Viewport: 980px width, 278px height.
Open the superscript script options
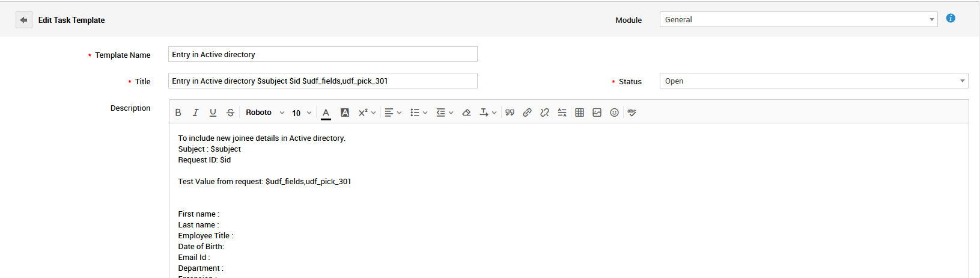point(367,113)
